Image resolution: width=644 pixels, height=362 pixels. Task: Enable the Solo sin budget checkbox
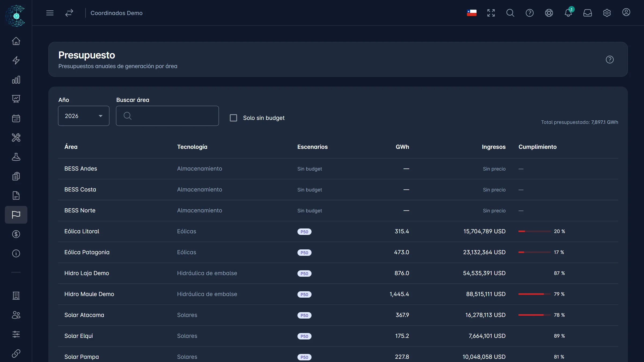pos(233,118)
